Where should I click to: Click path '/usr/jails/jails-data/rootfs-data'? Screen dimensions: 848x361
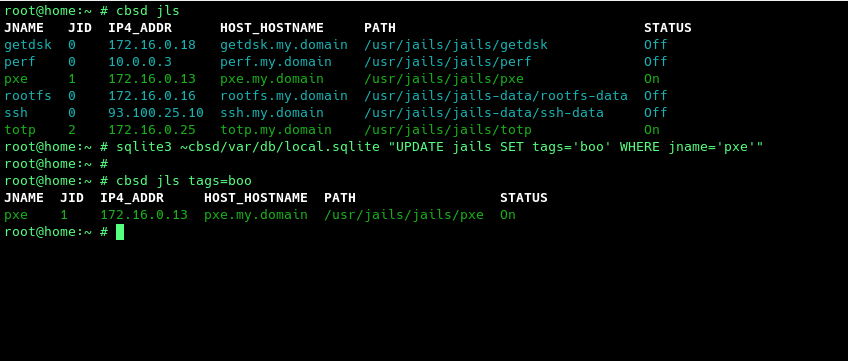[496, 96]
